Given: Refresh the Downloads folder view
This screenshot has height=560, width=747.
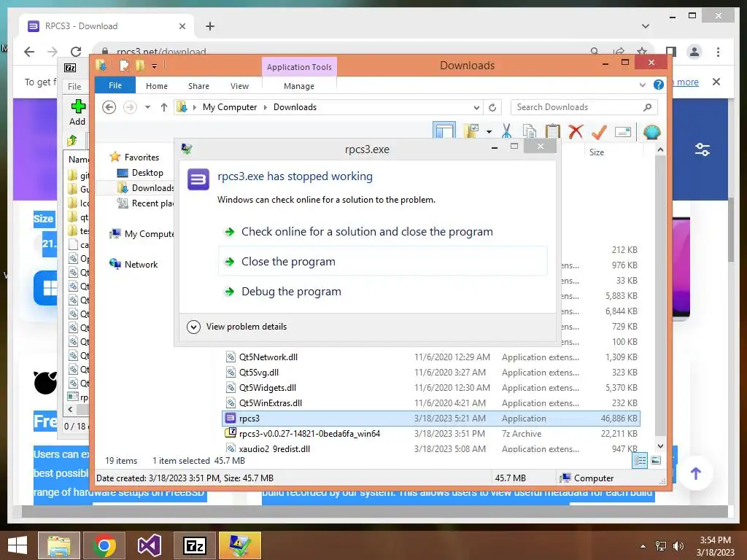Looking at the screenshot, I should click(492, 108).
